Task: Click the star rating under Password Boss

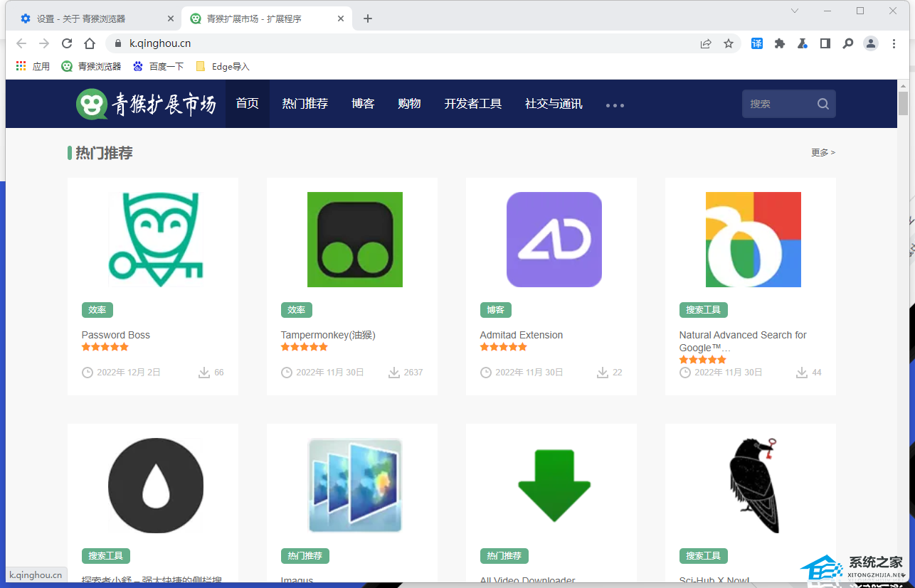Action: [105, 347]
